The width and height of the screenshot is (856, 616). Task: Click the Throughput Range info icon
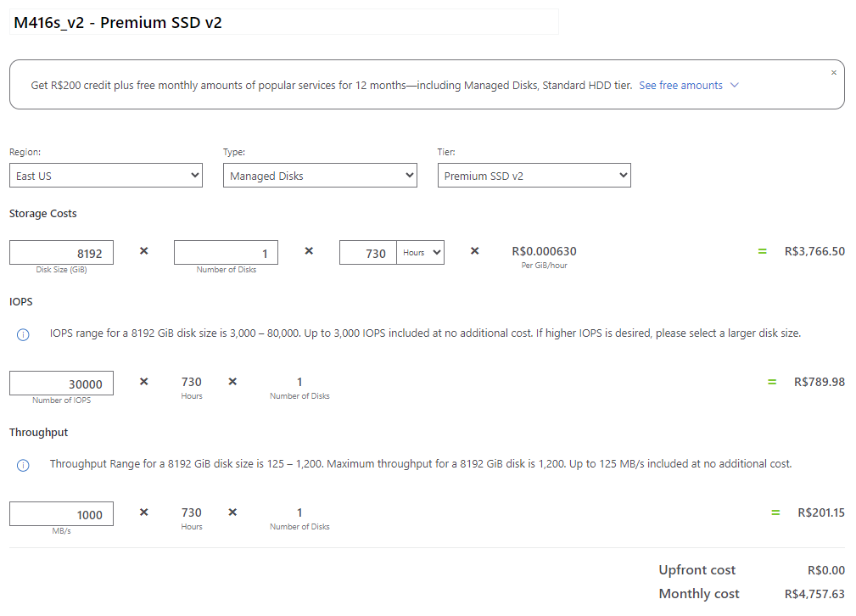(x=23, y=465)
